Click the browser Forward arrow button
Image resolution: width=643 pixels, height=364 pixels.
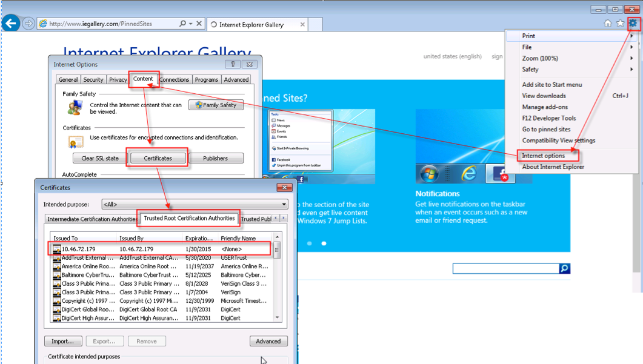28,24
